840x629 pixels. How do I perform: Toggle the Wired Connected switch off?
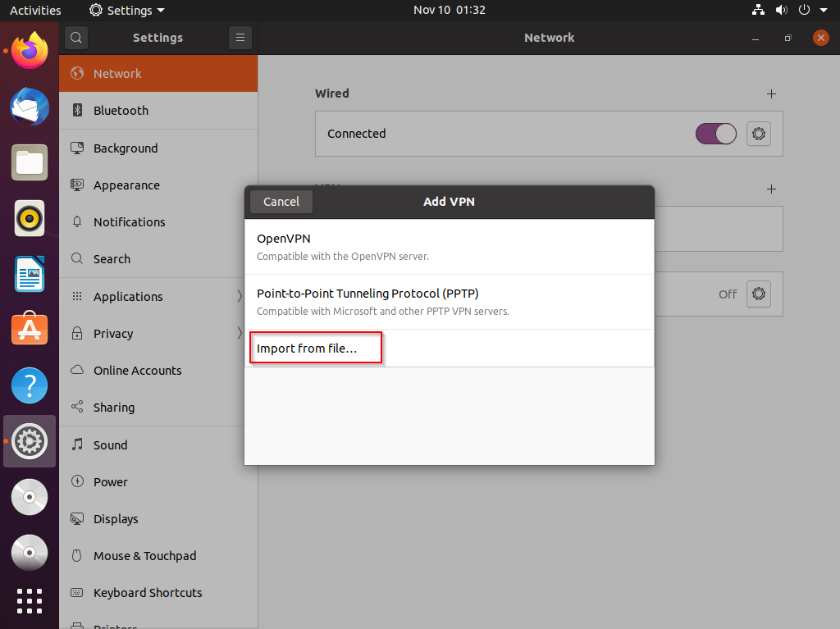coord(716,134)
